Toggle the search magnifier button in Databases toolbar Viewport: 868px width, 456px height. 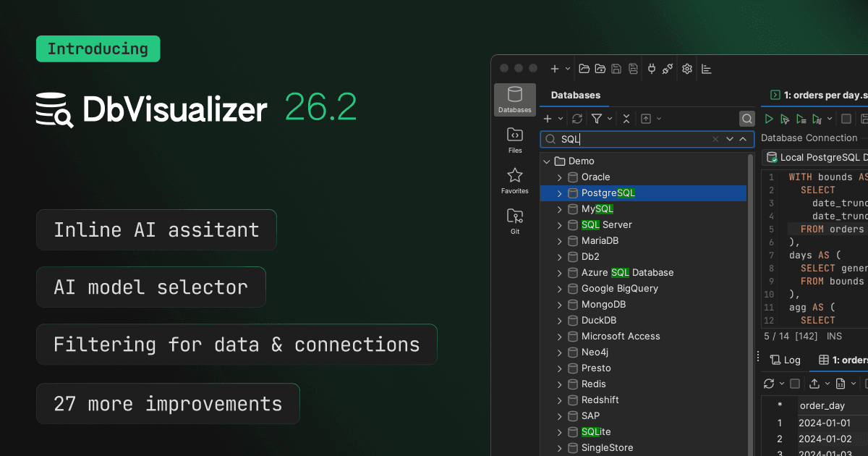coord(746,119)
